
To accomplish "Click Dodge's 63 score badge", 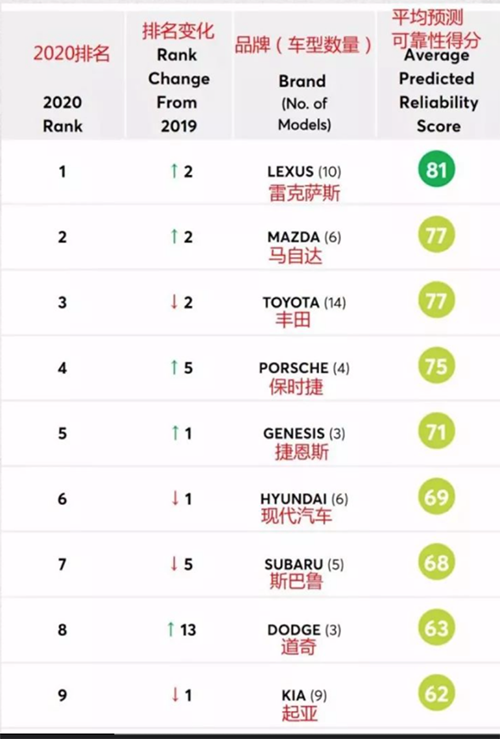I will point(436,628).
